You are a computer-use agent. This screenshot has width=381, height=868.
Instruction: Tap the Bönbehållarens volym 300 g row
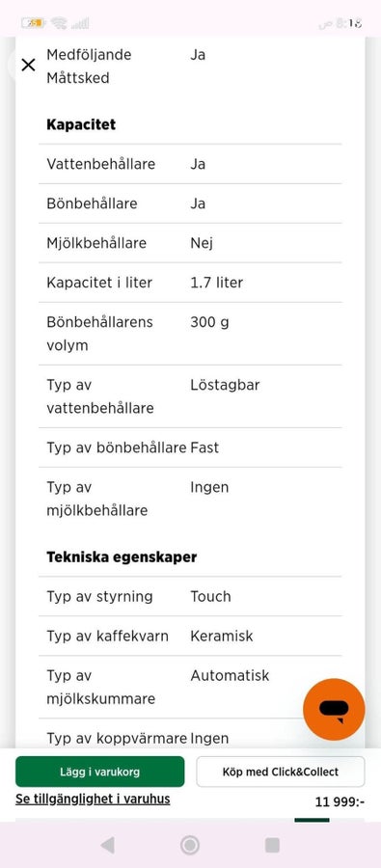[x=190, y=334]
